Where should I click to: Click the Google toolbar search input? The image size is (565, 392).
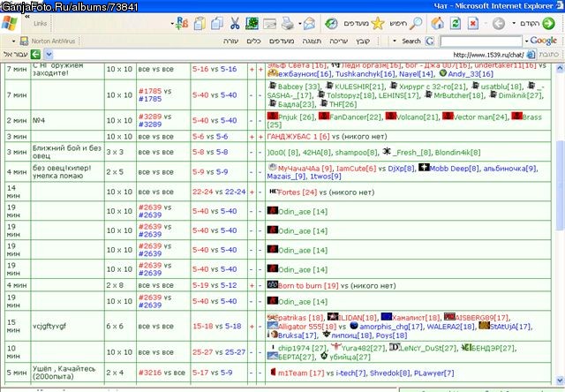click(481, 41)
